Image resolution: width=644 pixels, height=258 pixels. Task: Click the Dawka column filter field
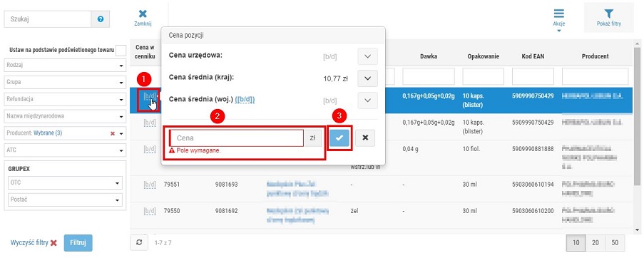429,76
